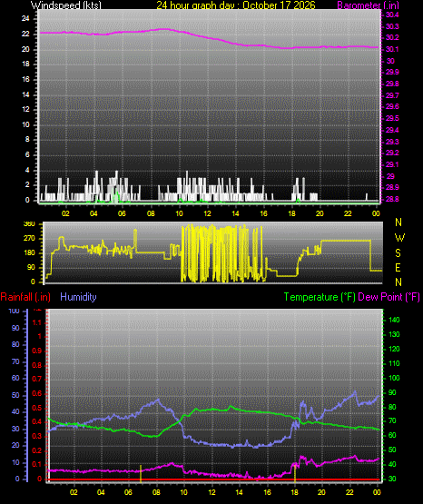The image size is (423, 504).
Task: Click the "S" compass letter beside wind direction chart
Action: pos(398,253)
